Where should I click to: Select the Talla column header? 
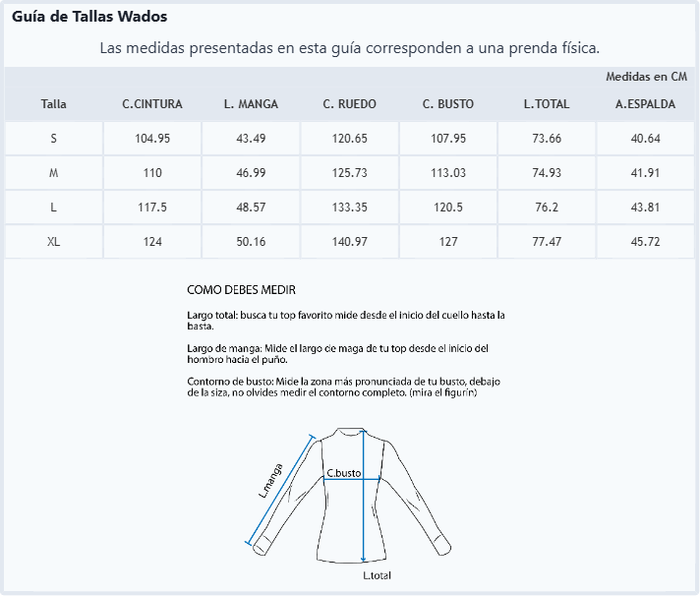click(x=53, y=104)
